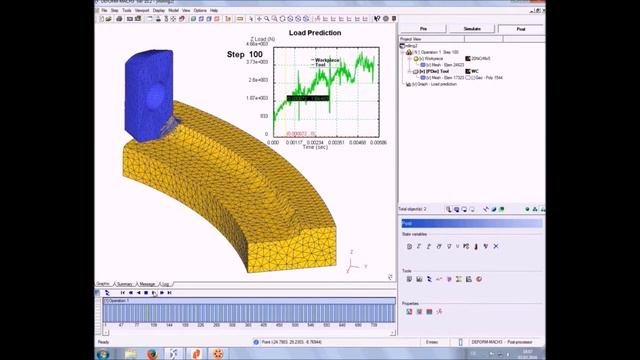Image resolution: width=640 pixels, height=360 pixels.
Task: Switch to the Simulate tab
Action: coord(472,29)
